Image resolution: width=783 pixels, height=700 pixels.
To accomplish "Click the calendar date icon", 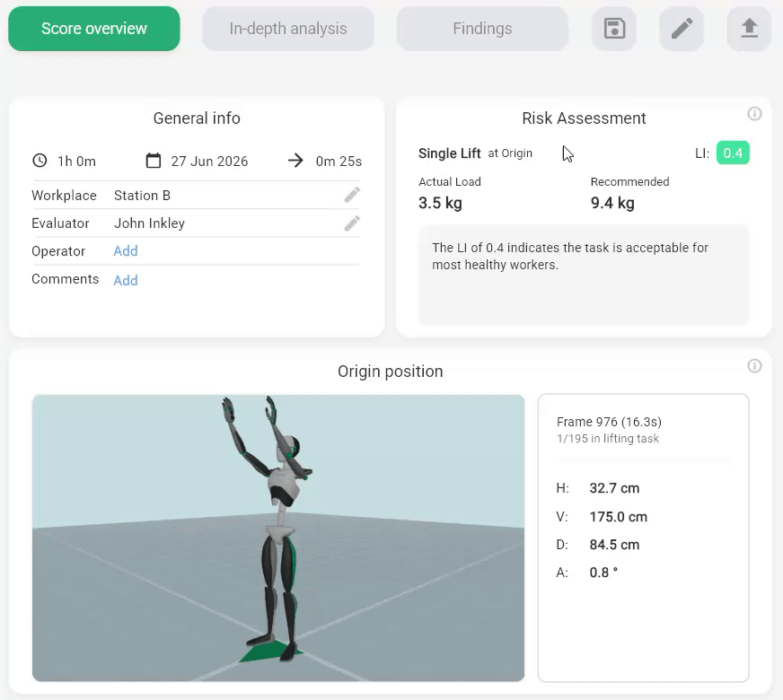I will (x=154, y=161).
